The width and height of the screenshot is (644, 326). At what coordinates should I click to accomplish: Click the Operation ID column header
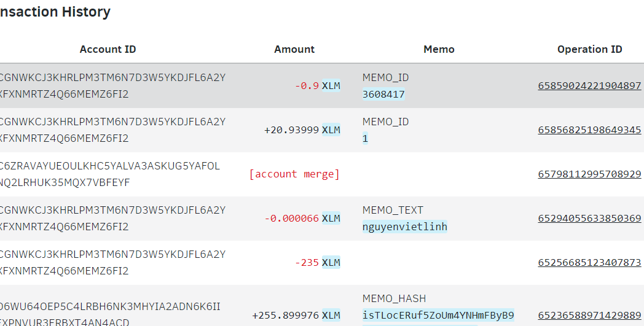tap(589, 50)
